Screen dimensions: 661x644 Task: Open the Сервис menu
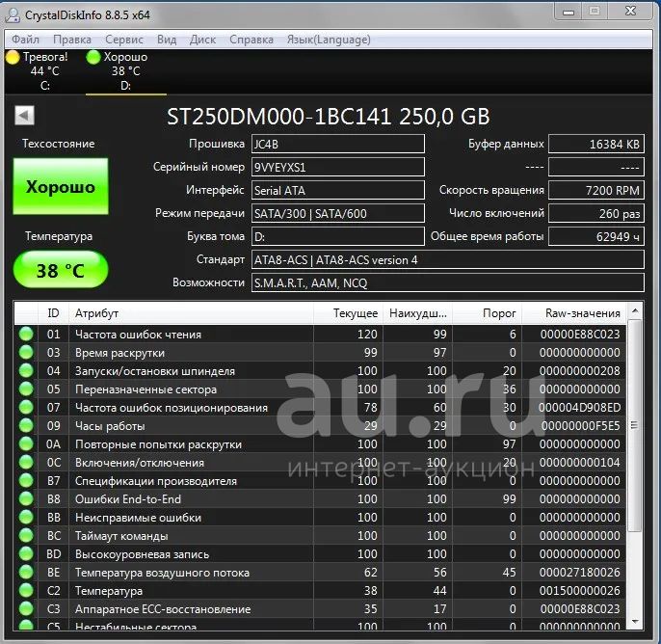click(124, 40)
